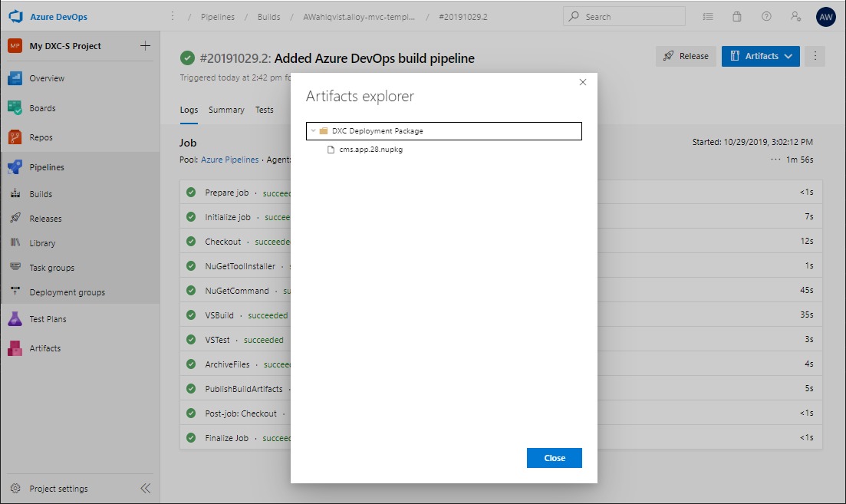Select the cms.app.28.nupkg file
The image size is (846, 504).
pyautogui.click(x=370, y=150)
